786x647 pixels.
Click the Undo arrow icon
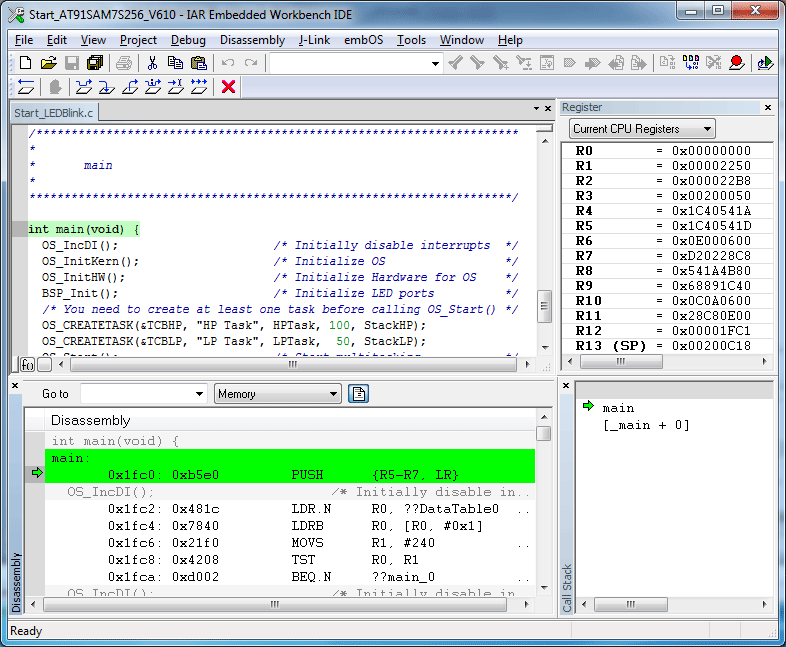tap(228, 63)
